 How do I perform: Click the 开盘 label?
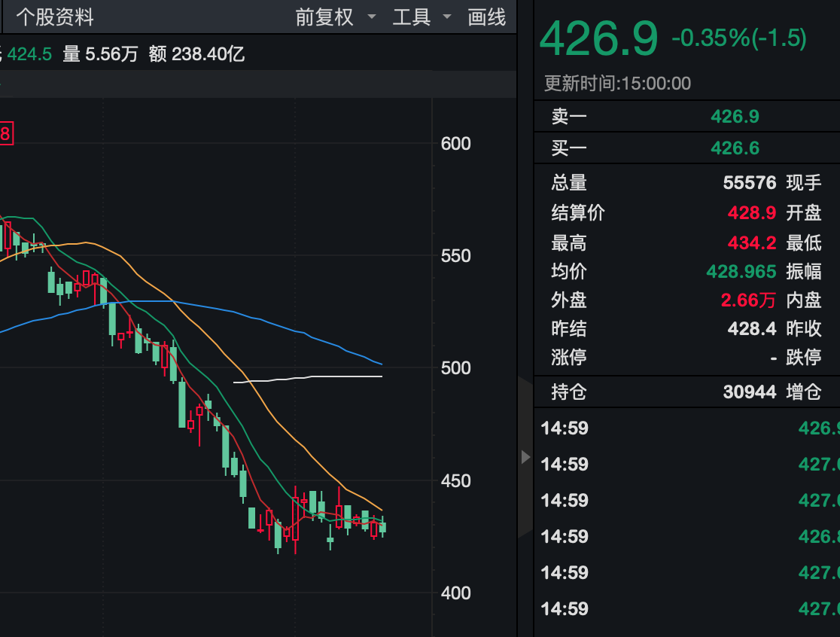[804, 212]
